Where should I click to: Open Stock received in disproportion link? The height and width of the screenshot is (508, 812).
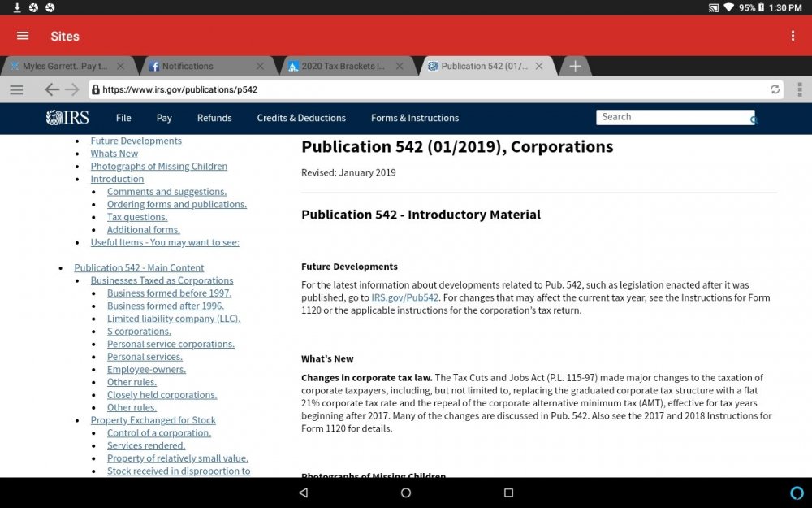point(179,471)
